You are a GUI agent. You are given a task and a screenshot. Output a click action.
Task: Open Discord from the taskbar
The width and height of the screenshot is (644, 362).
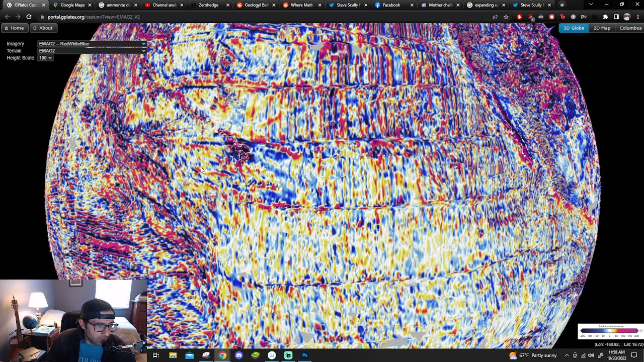(x=239, y=355)
